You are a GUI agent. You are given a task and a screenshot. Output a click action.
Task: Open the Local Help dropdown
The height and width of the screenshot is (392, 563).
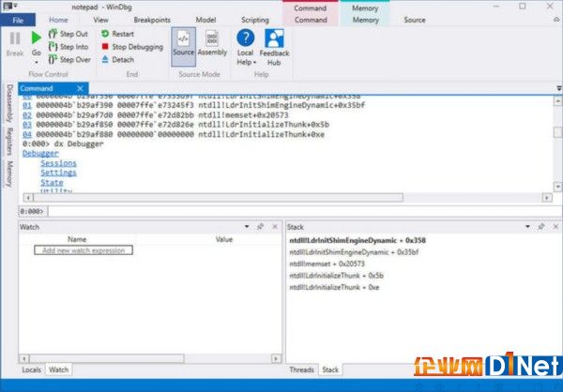[246, 48]
